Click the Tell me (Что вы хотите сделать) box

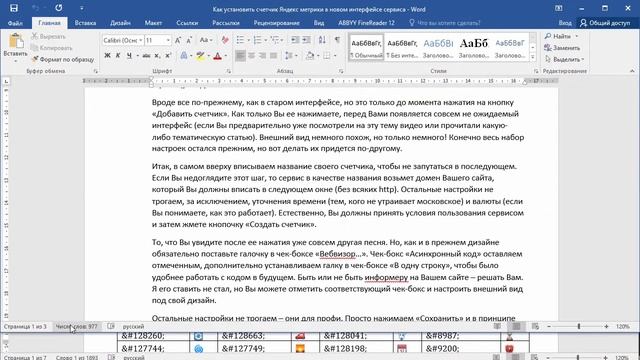[x=444, y=23]
